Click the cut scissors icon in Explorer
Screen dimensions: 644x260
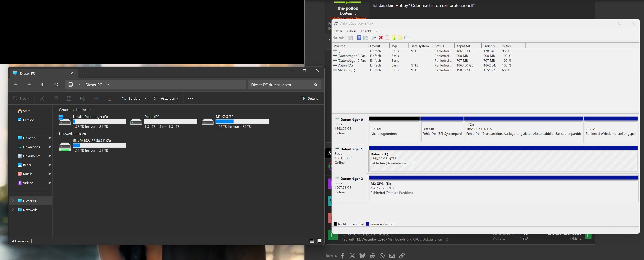click(42, 98)
